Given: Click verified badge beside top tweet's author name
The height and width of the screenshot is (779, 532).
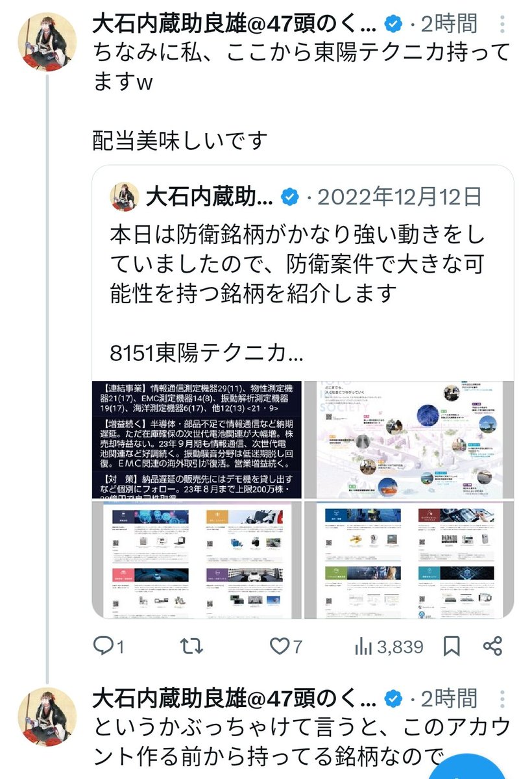Looking at the screenshot, I should pos(393,25).
